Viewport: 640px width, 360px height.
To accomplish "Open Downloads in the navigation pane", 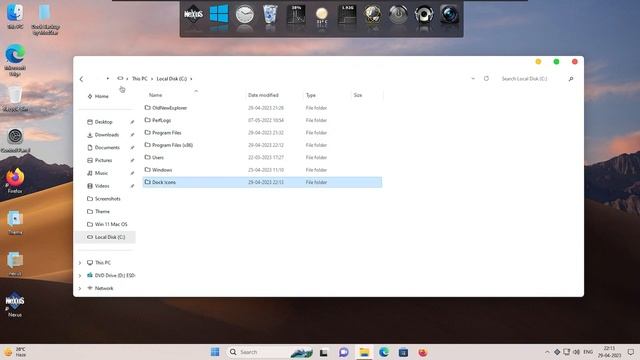I will click(106, 135).
